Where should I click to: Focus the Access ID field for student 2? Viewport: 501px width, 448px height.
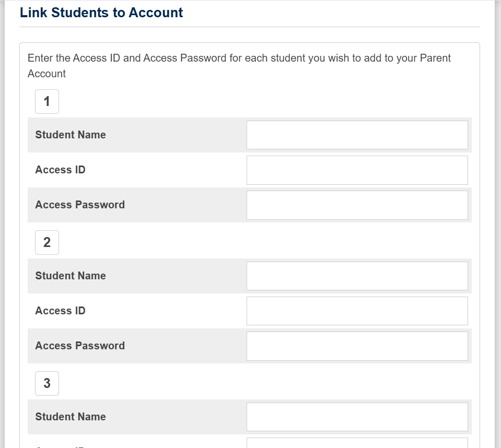pyautogui.click(x=357, y=311)
